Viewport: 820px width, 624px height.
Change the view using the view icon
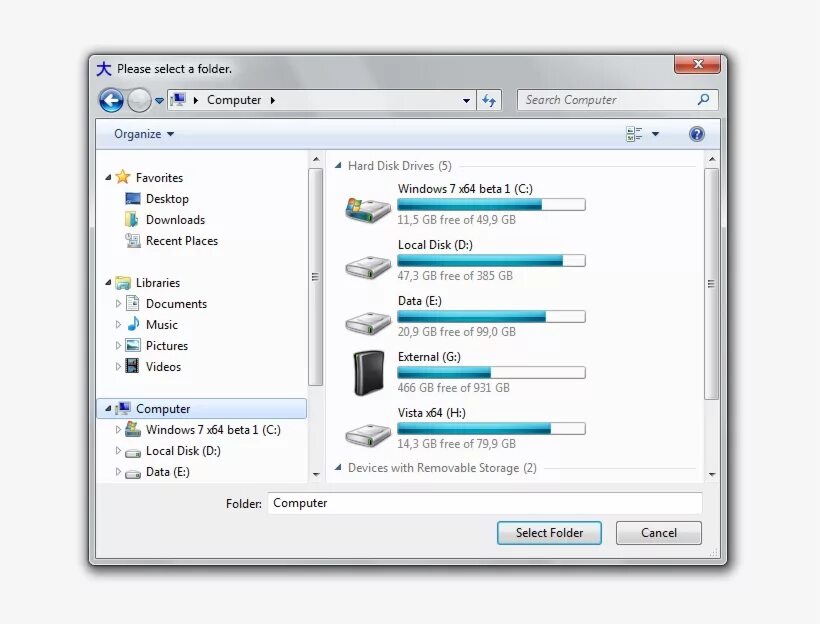point(634,134)
